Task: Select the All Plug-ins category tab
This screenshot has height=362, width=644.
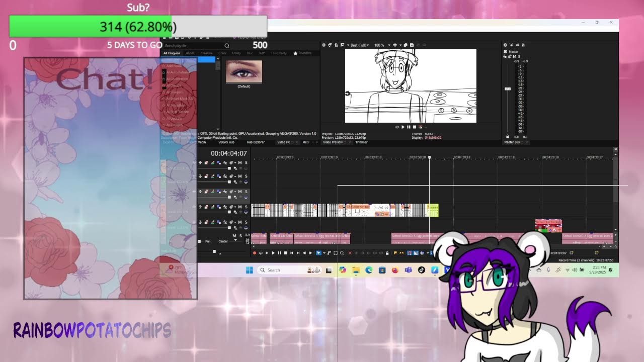Action: [x=172, y=53]
